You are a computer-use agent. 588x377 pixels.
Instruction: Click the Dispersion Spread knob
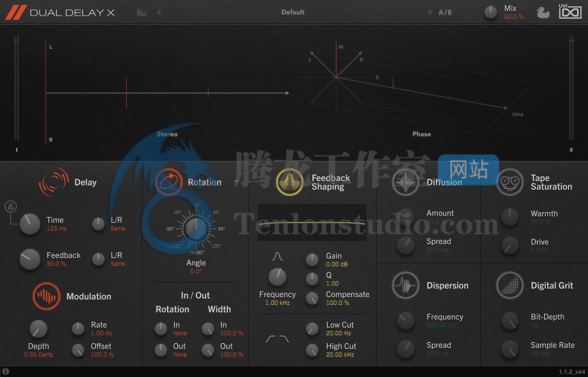405,349
